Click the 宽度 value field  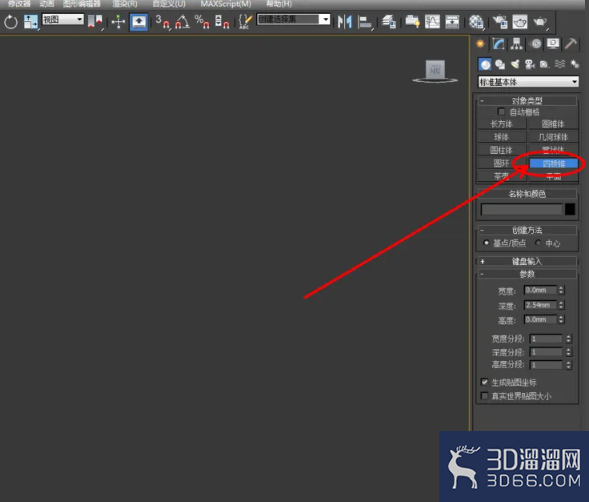[x=540, y=290]
